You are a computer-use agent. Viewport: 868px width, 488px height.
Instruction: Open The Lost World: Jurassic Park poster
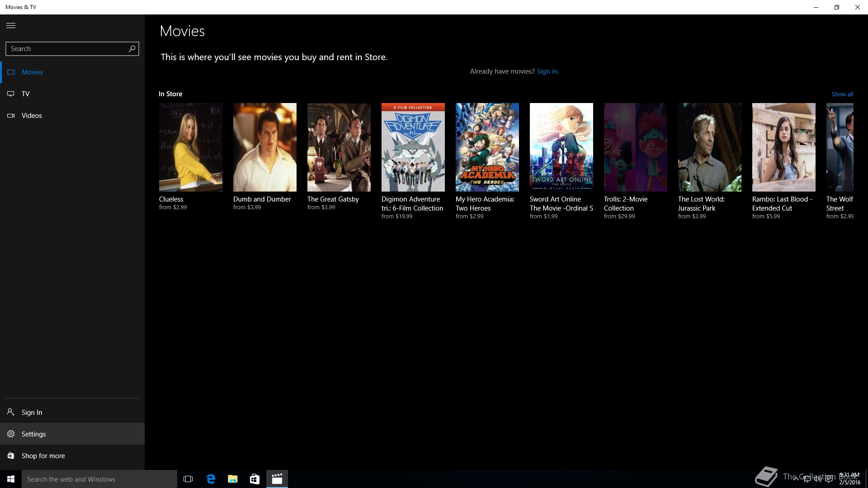[x=710, y=147]
